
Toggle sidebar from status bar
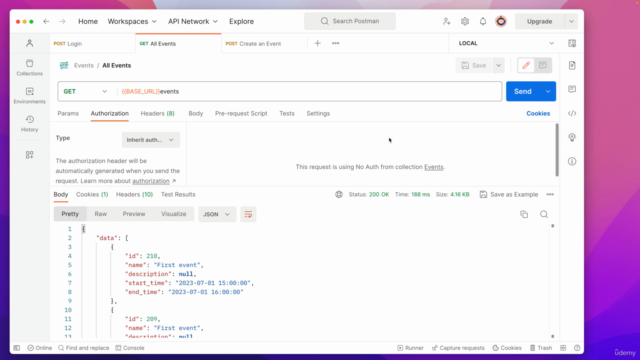[17, 348]
